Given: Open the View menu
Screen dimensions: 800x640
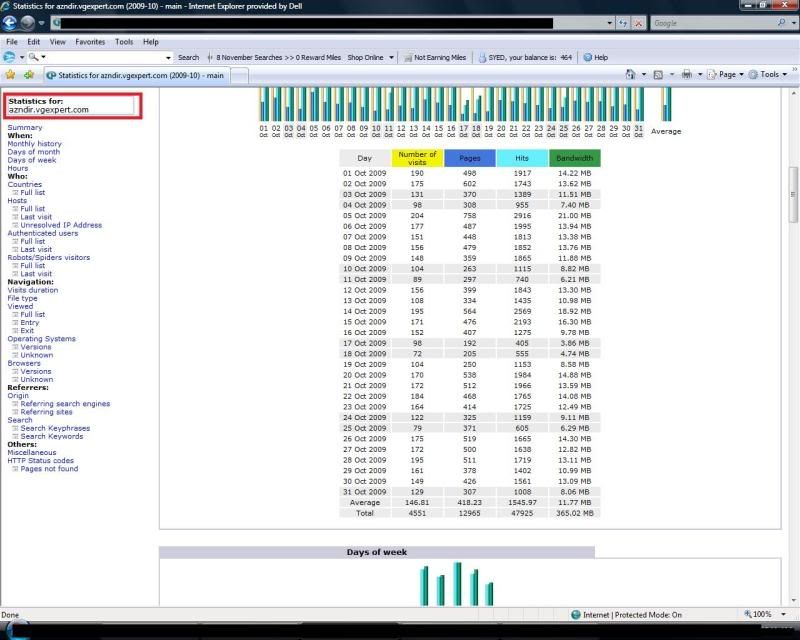Looking at the screenshot, I should click(57, 42).
